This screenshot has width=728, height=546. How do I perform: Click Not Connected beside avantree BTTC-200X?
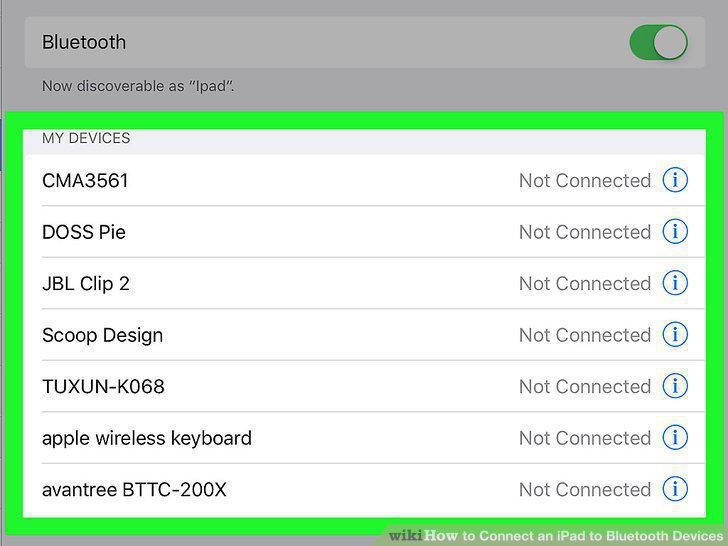click(585, 490)
